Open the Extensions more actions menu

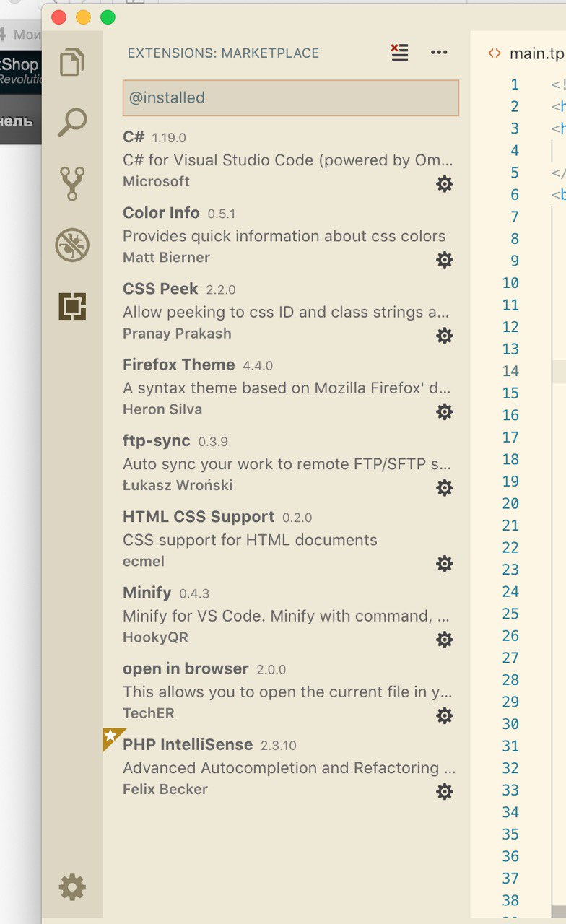439,53
